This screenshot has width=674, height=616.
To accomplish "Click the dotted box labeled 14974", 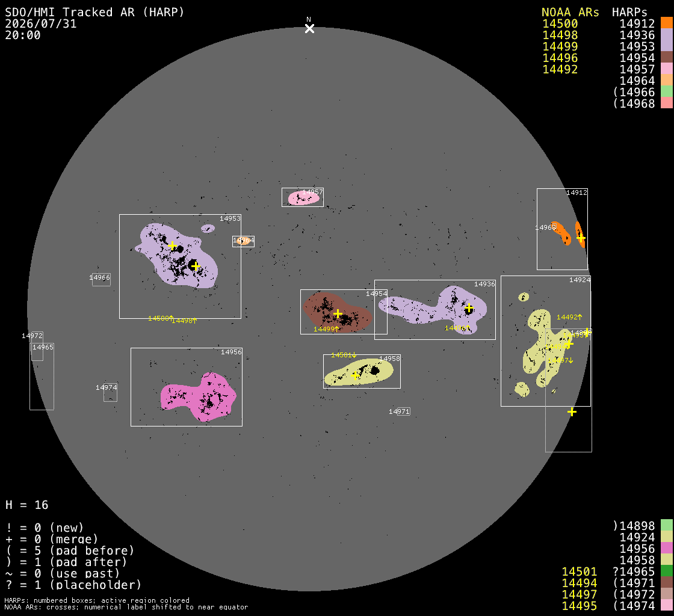I will [x=111, y=393].
